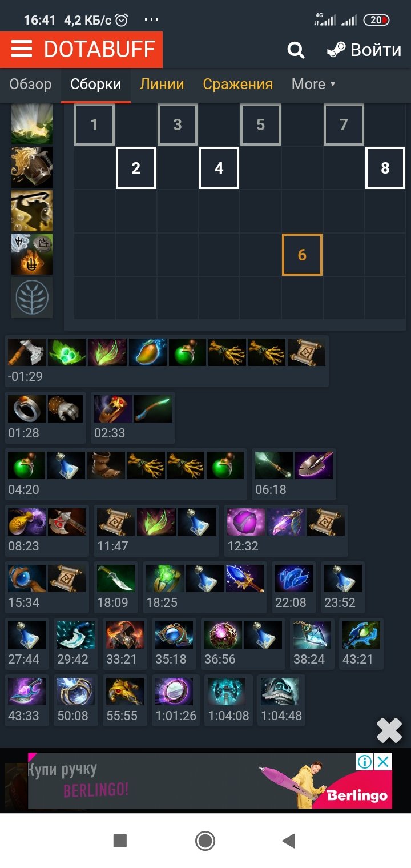Select skill level 6 box
The height and width of the screenshot is (868, 411).
[x=302, y=254]
